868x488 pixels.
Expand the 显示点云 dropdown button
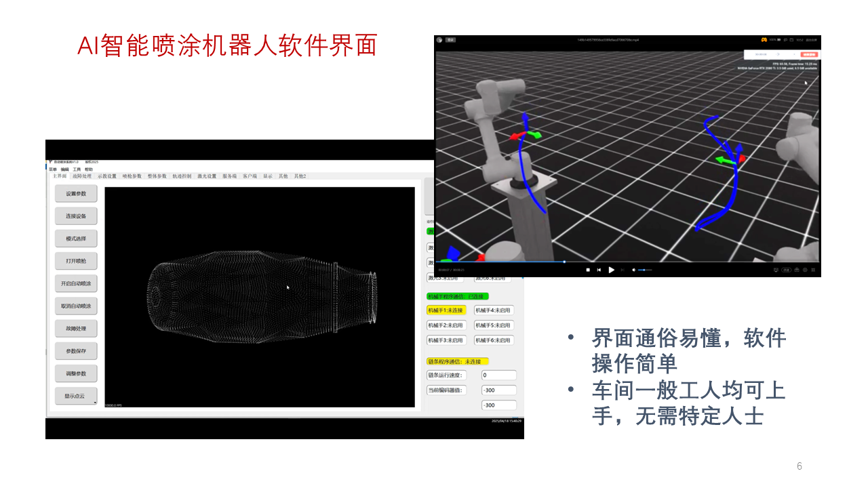click(x=94, y=402)
